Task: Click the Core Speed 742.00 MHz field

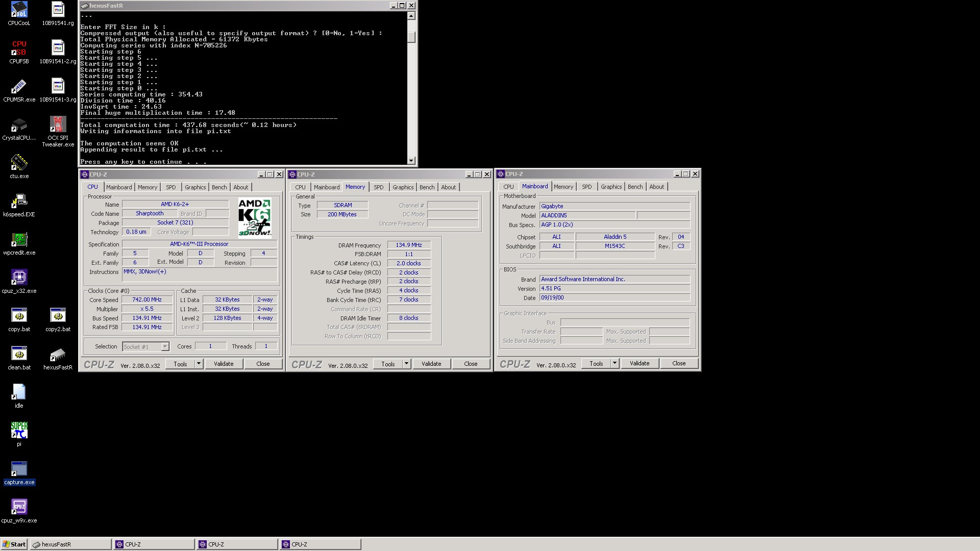Action: point(147,300)
